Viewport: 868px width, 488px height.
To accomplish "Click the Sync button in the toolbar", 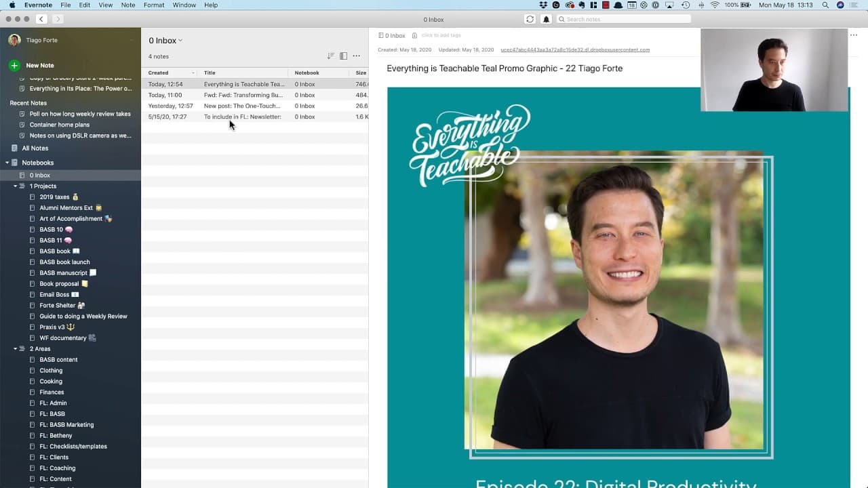I will point(530,19).
